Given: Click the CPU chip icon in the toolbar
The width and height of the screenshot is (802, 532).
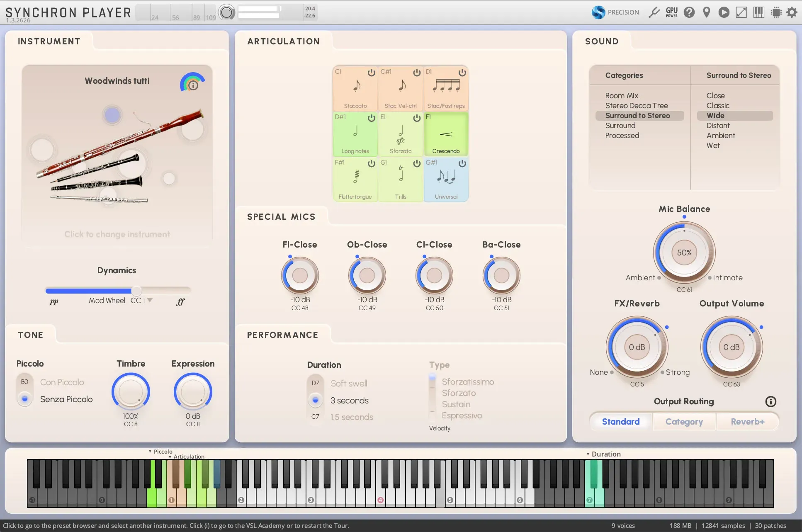Looking at the screenshot, I should [x=776, y=12].
